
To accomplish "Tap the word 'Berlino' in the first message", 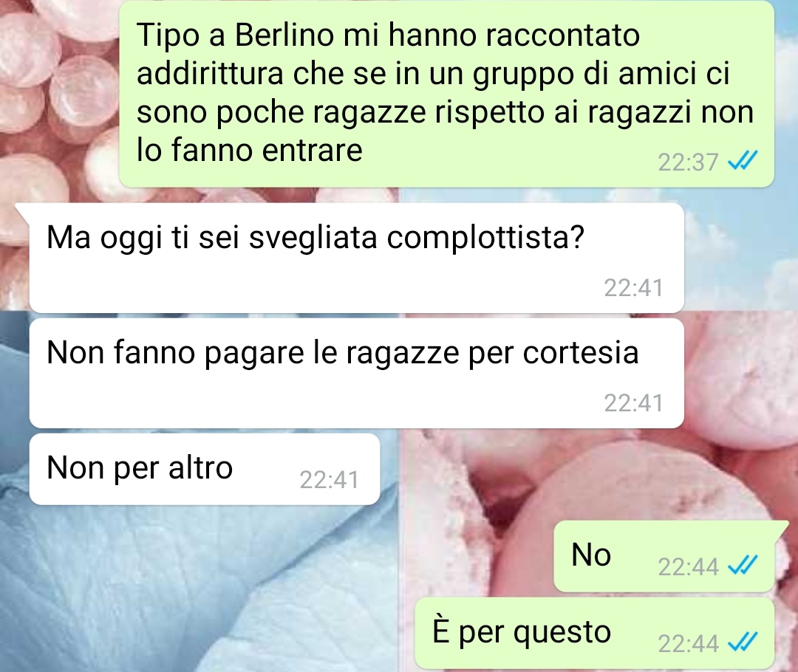I will pos(284,35).
